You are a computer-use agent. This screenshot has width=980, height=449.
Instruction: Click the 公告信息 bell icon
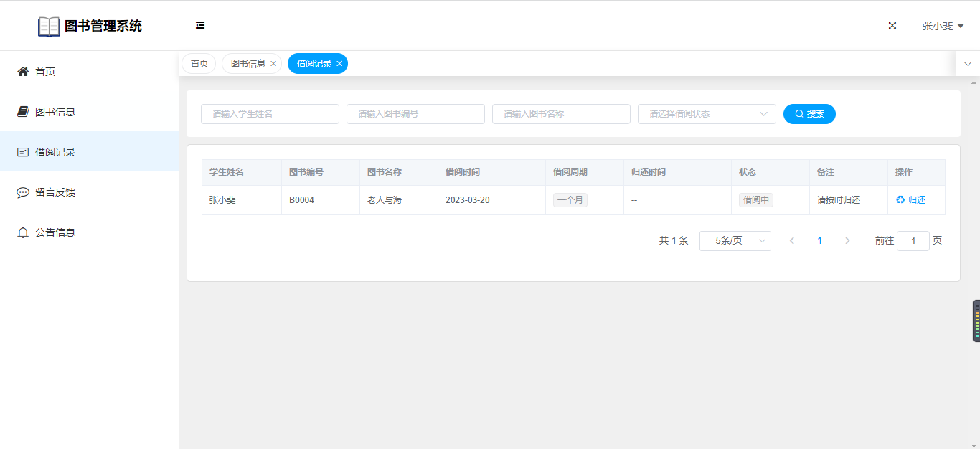tap(23, 232)
